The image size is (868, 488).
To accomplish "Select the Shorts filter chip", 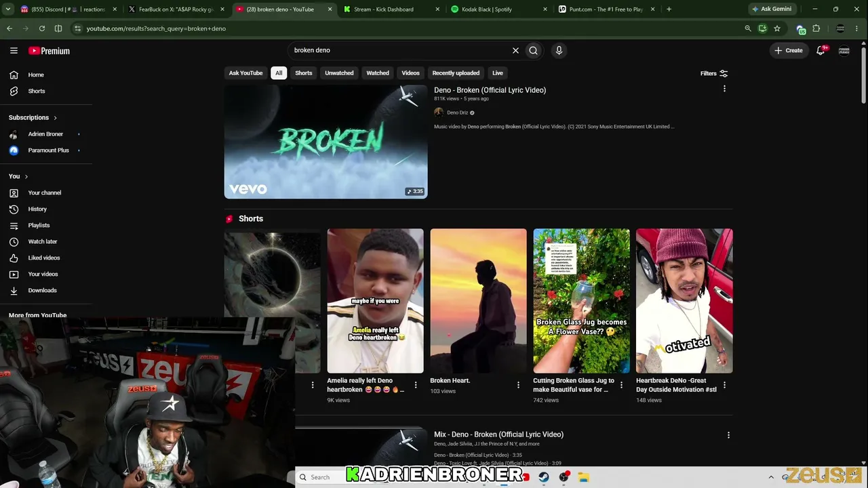I will (304, 73).
